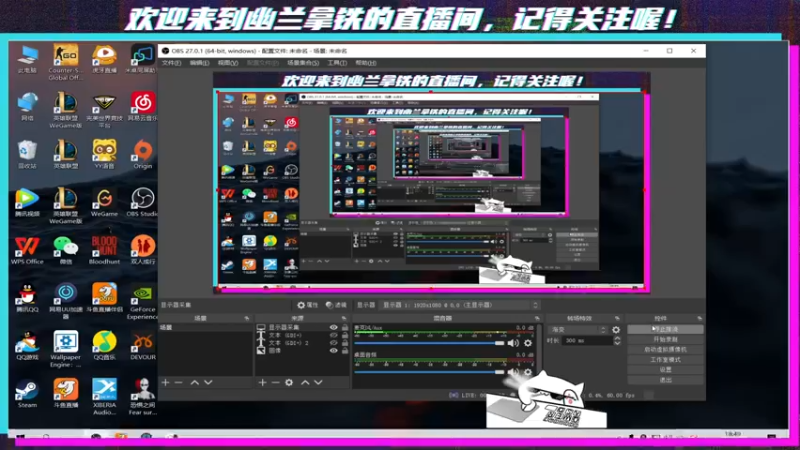Viewport: 800px width, 450px height.
Task: Move the scene down with the arrow
Action: [208, 382]
